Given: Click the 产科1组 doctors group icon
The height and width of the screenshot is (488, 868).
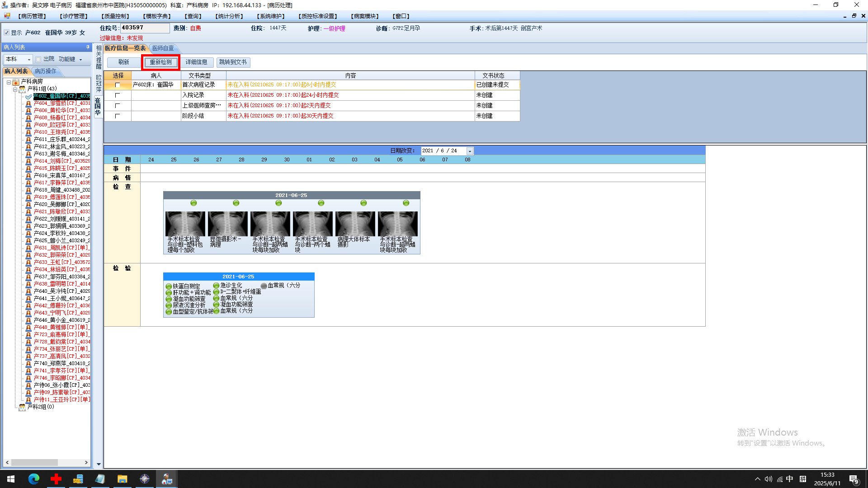Looking at the screenshot, I should click(x=22, y=89).
